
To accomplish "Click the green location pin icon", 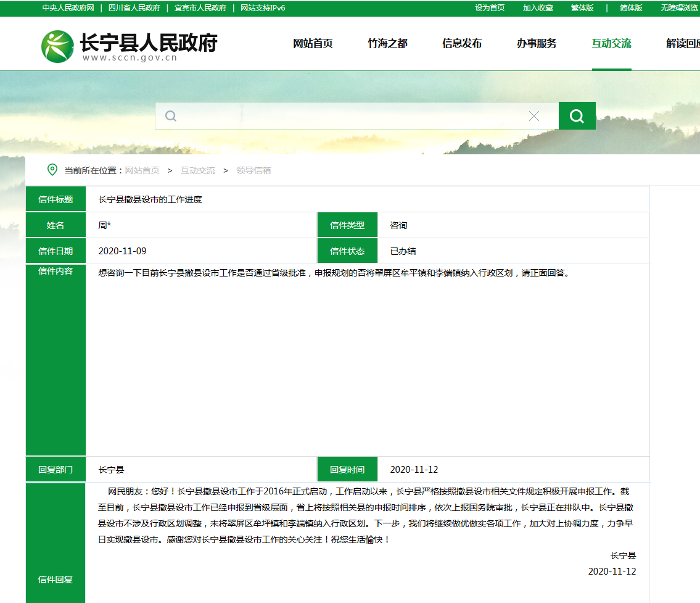I will click(52, 170).
